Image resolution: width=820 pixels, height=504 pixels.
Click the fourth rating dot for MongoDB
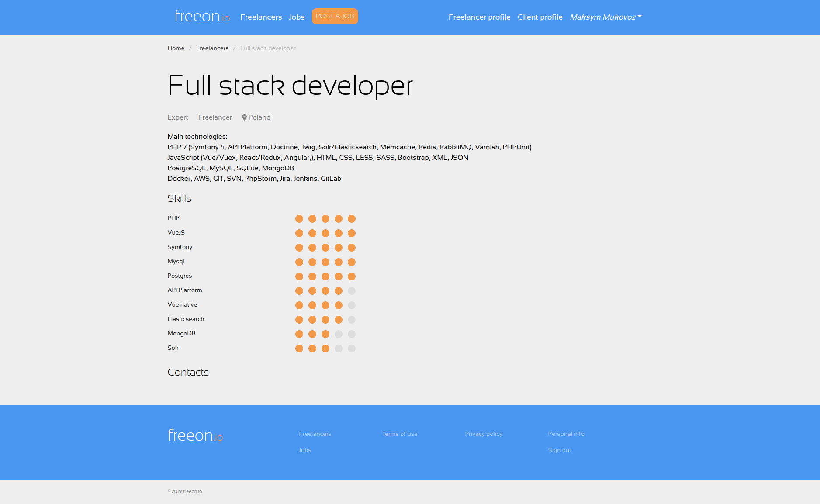(x=338, y=334)
